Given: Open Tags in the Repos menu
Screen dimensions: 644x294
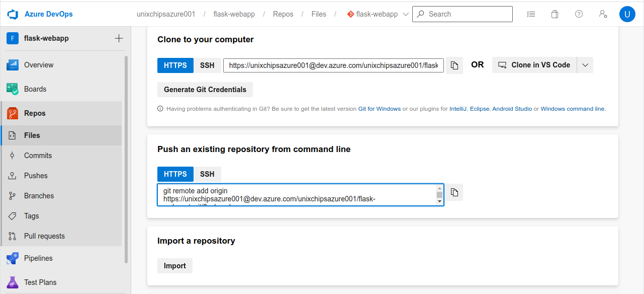Looking at the screenshot, I should (31, 216).
